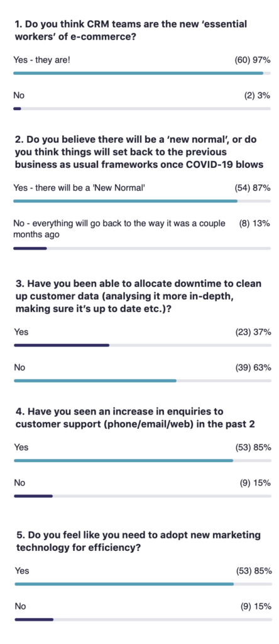Click the 3% bar under question 1 'No'

[x=142, y=109]
